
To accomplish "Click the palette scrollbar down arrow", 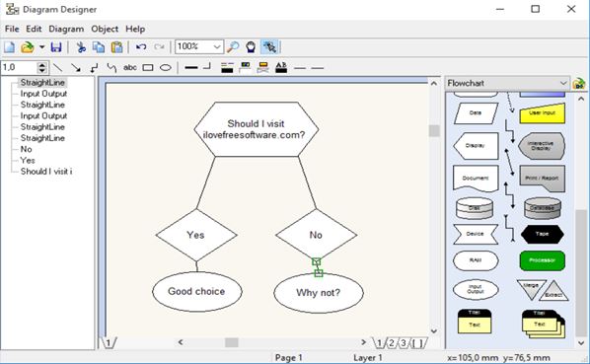I will (x=581, y=342).
